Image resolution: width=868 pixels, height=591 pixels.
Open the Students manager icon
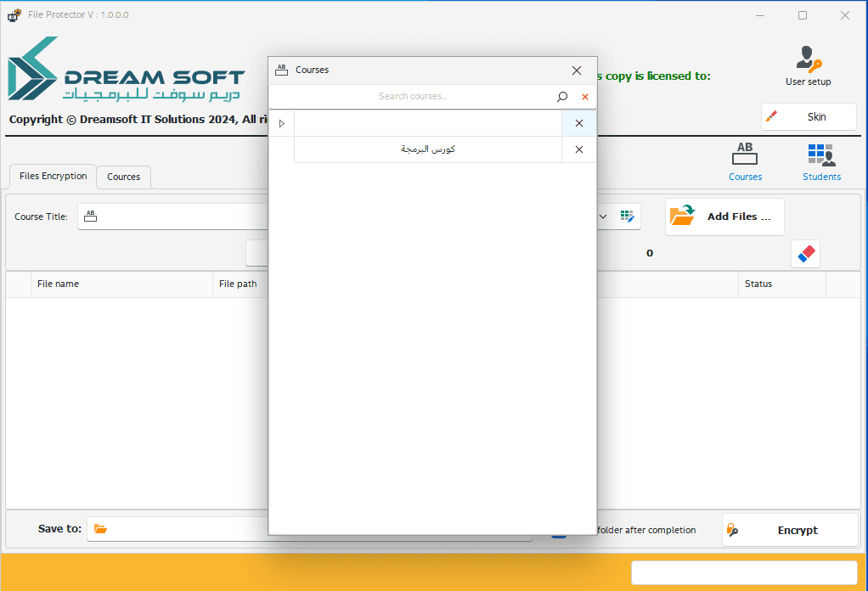(821, 161)
